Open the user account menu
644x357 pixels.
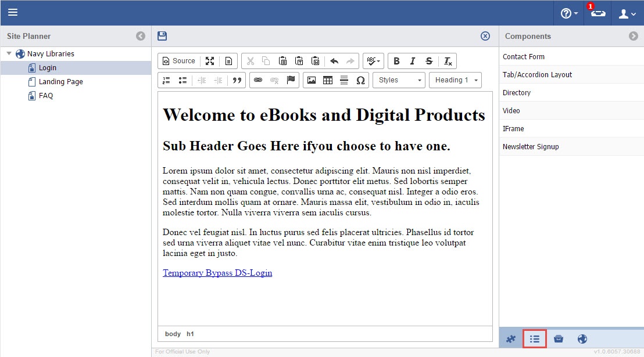click(x=627, y=13)
